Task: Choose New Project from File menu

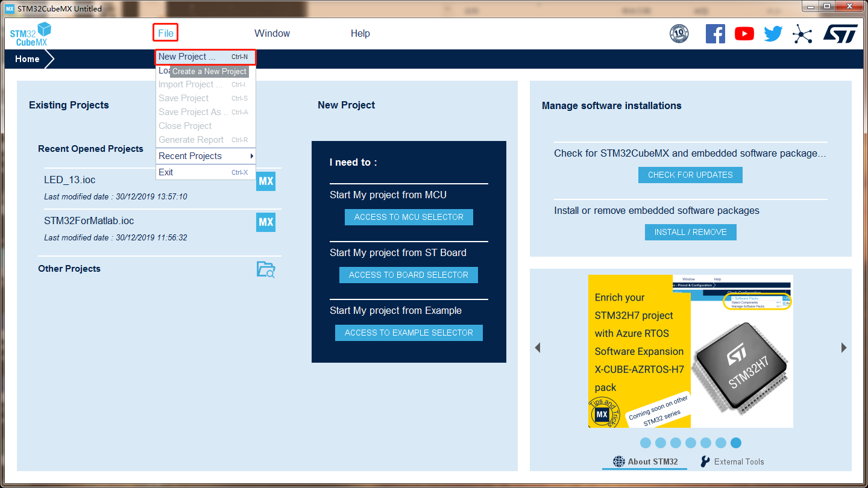Action: 206,57
